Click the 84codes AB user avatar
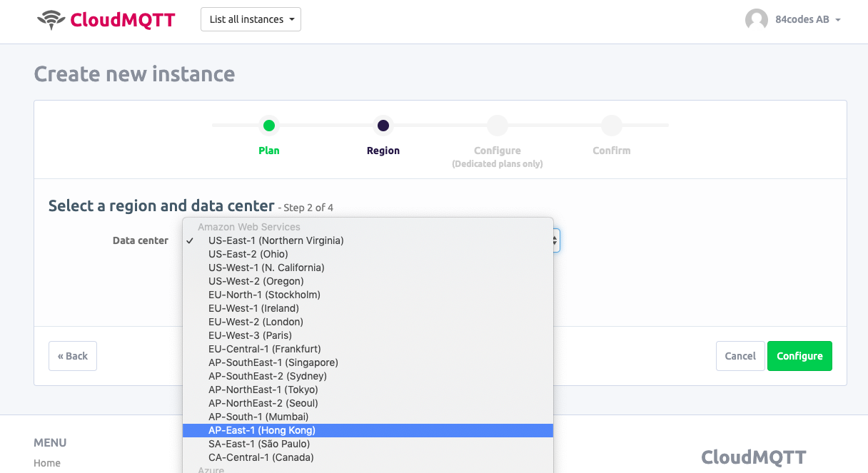 coord(757,20)
